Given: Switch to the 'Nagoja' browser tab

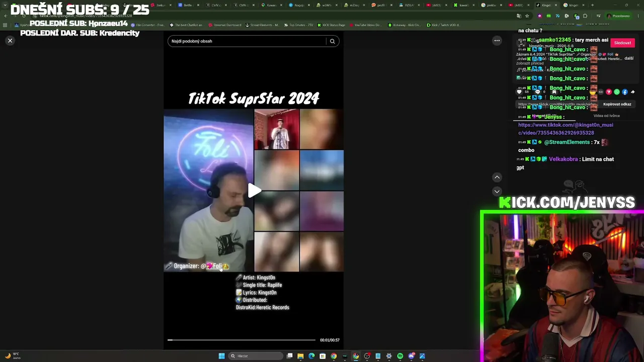Looking at the screenshot, I should [x=298, y=5].
